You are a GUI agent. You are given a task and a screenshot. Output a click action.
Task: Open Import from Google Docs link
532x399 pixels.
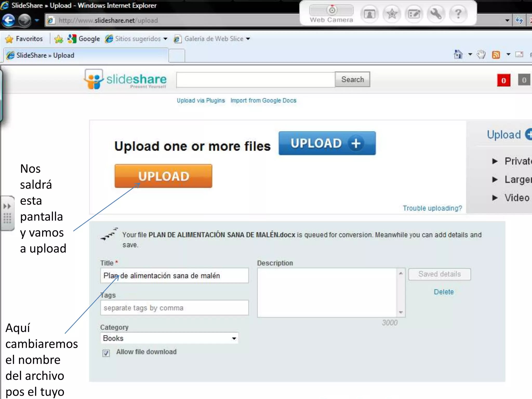[263, 101]
